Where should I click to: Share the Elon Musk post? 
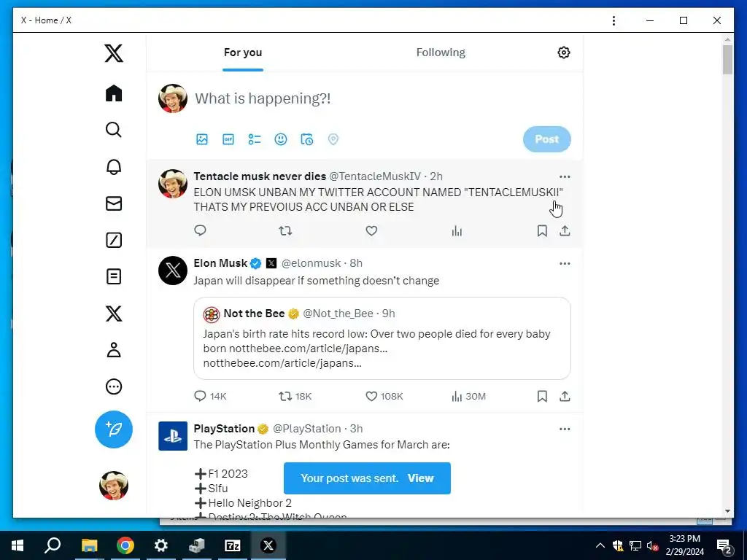(x=565, y=396)
